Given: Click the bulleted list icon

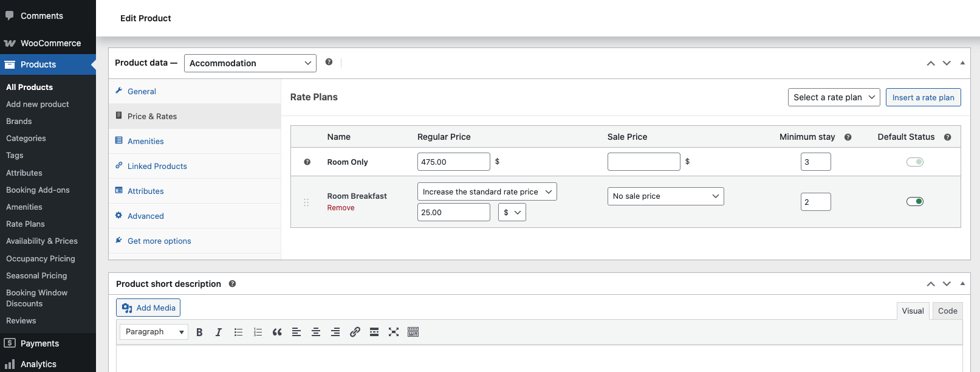Looking at the screenshot, I should coord(238,332).
